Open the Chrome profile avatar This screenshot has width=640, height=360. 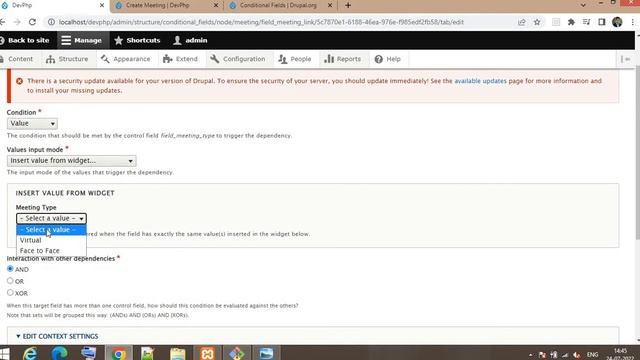[x=617, y=22]
